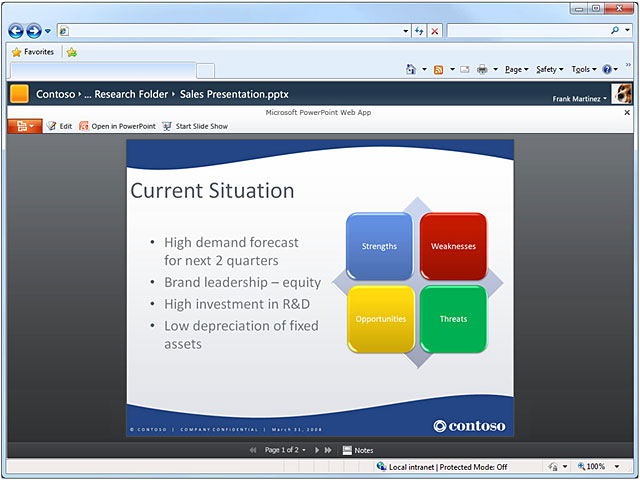Open the Tools menu
This screenshot has height=480, width=640.
[x=583, y=69]
